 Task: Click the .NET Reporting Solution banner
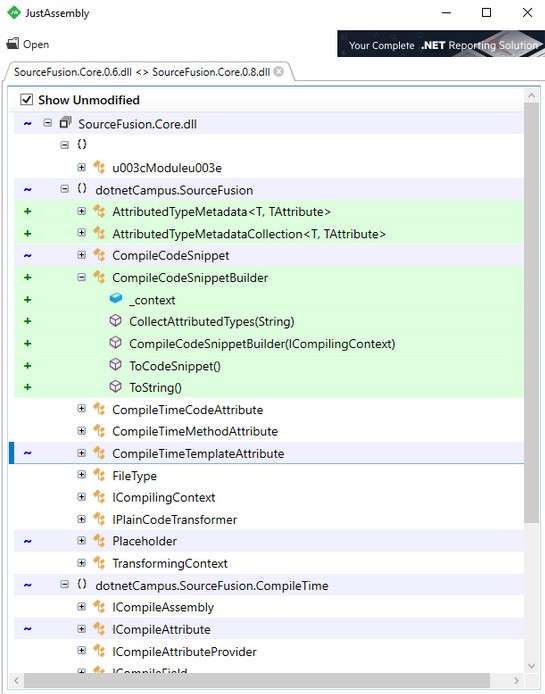point(441,44)
